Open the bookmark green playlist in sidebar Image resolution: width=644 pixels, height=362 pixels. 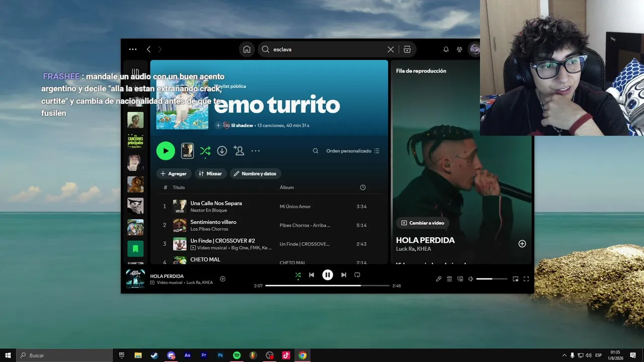135,248
